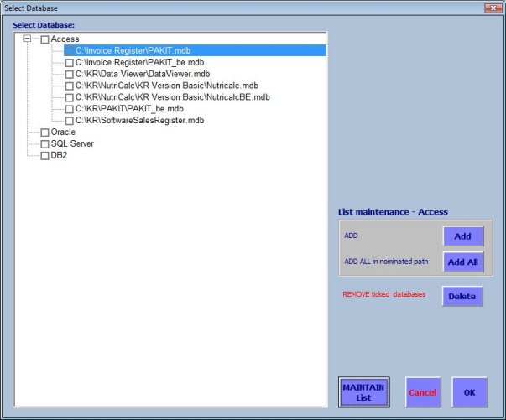Select row C:\KR\Data Viewer\DataViewer.mdb
506x420 pixels.
tap(143, 74)
